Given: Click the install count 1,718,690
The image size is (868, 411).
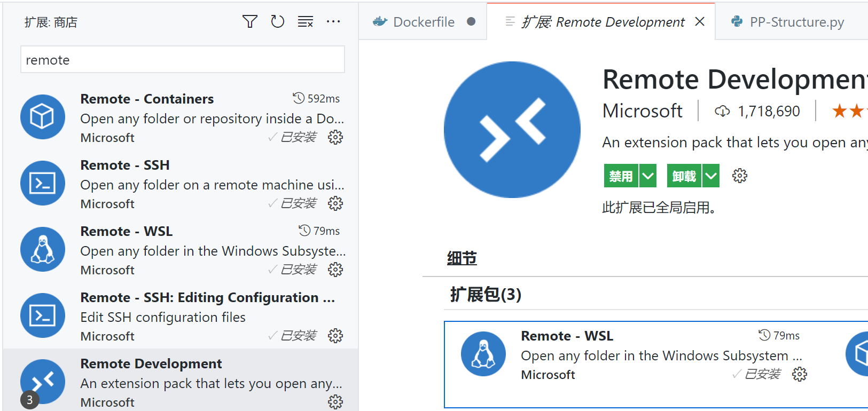Looking at the screenshot, I should (769, 111).
